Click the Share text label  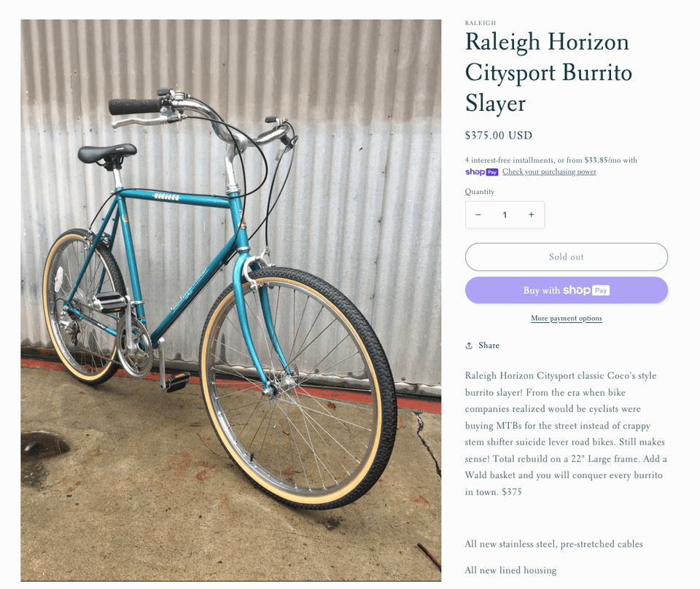489,346
